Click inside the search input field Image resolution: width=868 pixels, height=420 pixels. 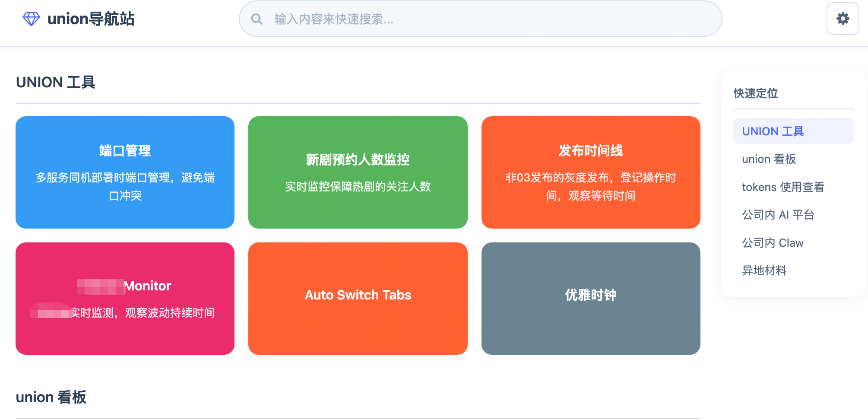pyautogui.click(x=475, y=19)
